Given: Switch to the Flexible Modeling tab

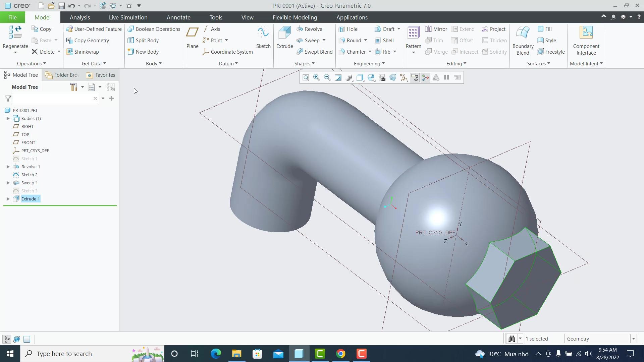Looking at the screenshot, I should pos(294,17).
